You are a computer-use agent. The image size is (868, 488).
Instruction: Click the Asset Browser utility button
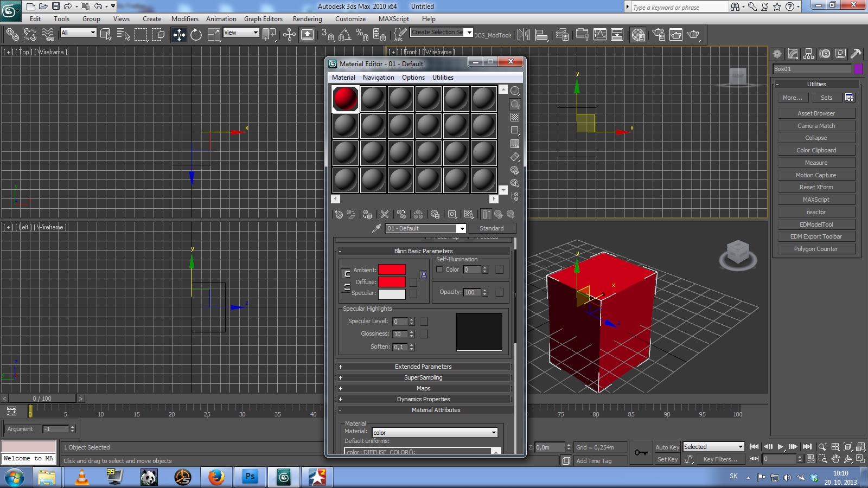coord(816,113)
